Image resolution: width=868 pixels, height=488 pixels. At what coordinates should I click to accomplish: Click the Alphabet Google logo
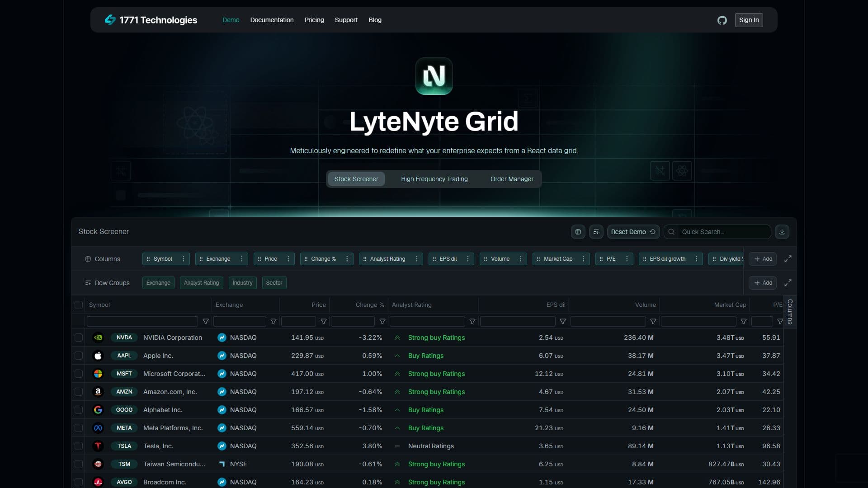point(98,410)
